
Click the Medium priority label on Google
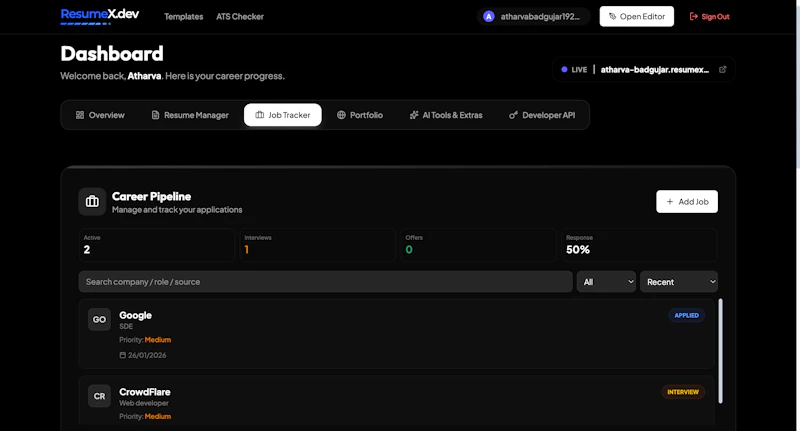tap(158, 340)
